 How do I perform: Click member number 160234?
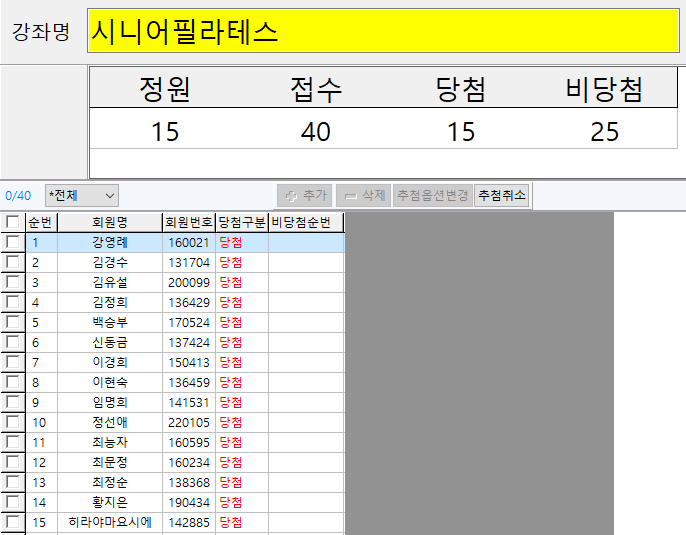point(189,463)
